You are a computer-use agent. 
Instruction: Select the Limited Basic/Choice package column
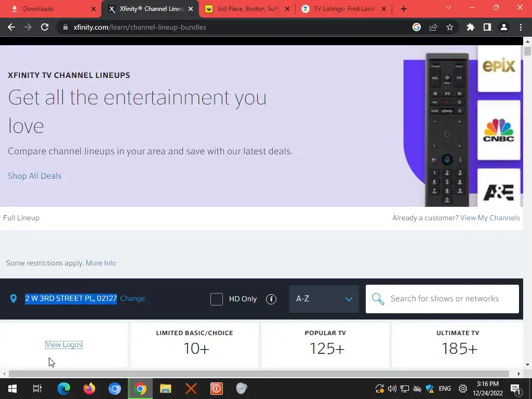coord(194,345)
